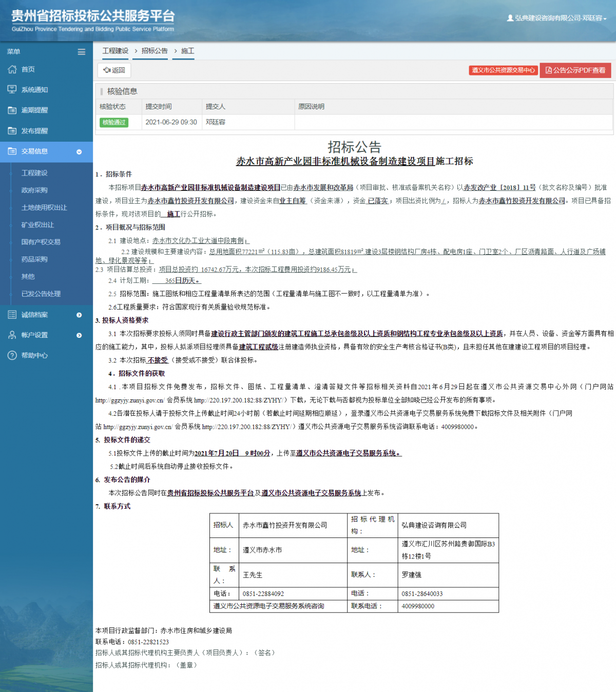Screen dimensions: 616x692
Task: Open the 交易信息 transaction info icon
Action: 11,151
